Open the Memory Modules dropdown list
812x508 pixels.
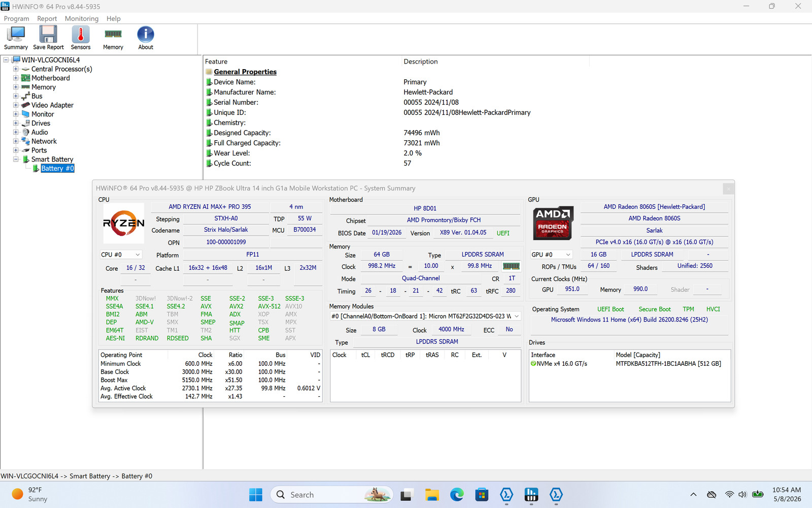click(x=425, y=316)
